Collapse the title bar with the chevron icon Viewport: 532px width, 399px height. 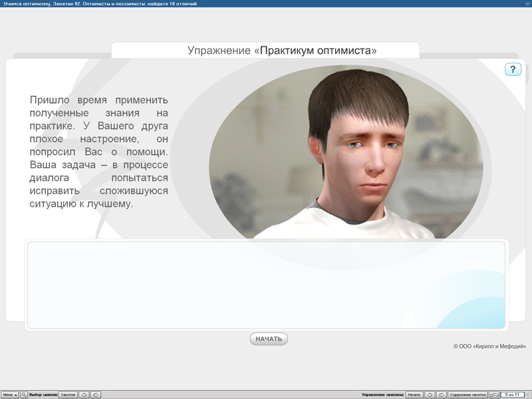coord(527,4)
